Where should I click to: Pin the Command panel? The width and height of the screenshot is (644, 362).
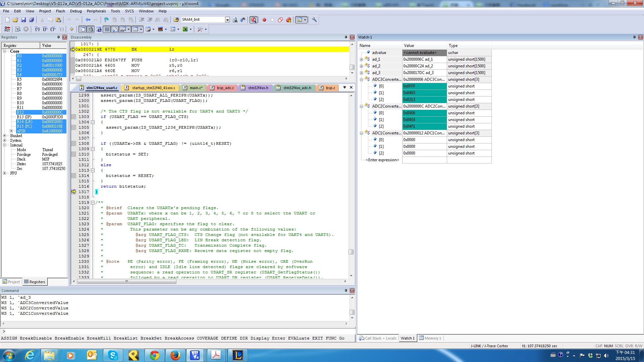346,291
